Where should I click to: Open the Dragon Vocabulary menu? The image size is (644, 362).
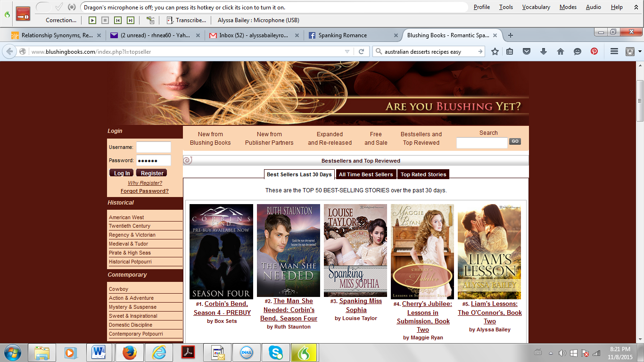pos(536,7)
